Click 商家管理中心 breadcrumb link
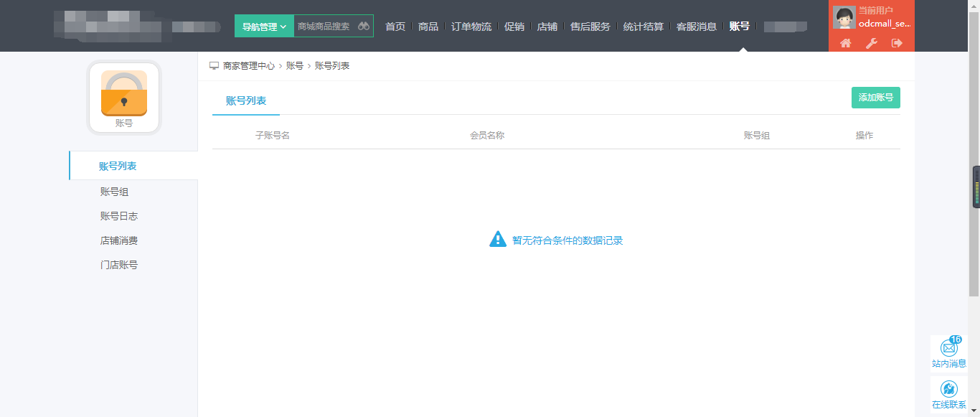 coord(249,65)
